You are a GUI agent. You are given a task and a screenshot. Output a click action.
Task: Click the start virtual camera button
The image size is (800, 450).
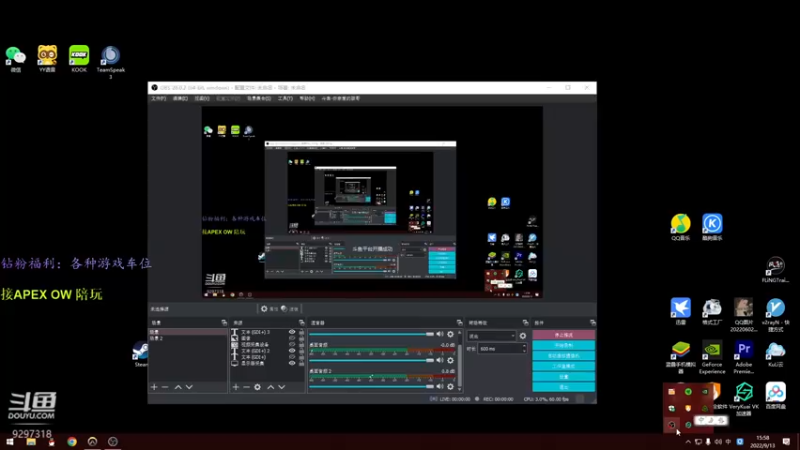[x=563, y=356]
